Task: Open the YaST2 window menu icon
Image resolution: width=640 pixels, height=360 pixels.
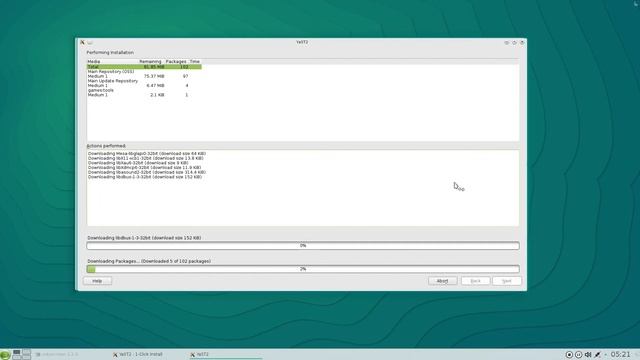Action: (x=82, y=42)
